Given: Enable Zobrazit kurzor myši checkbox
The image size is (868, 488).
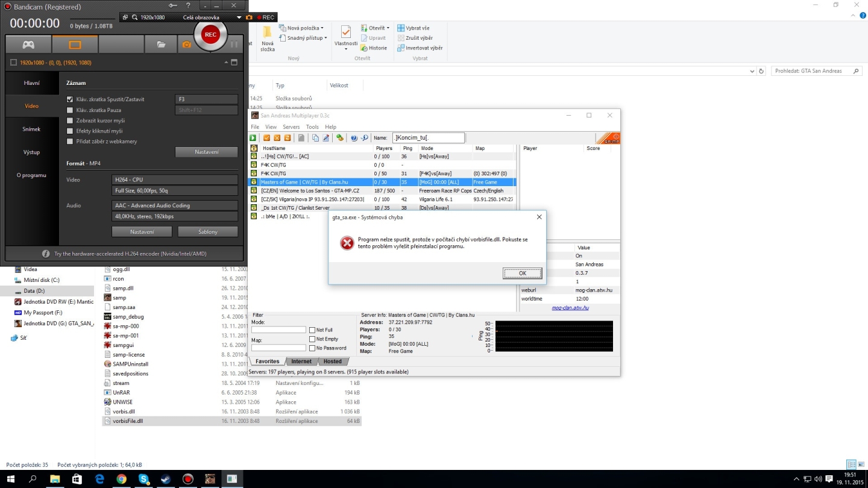Looking at the screenshot, I should coord(70,120).
